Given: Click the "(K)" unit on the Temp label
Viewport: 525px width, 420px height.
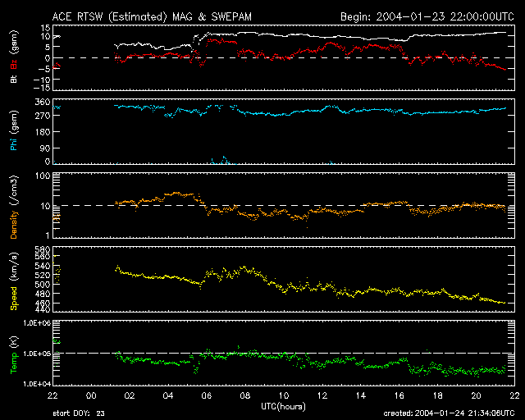Looking at the screenshot, I should tap(15, 342).
